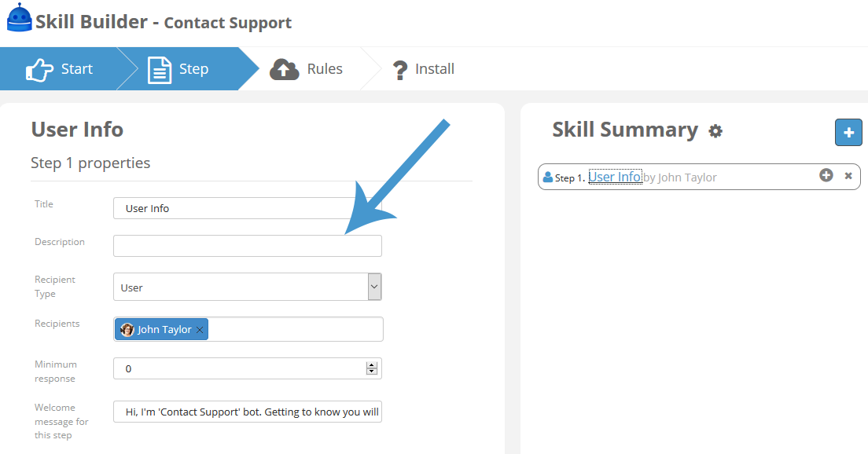Viewport: 868px width, 454px height.
Task: Click blue plus button to add step
Action: point(848,132)
